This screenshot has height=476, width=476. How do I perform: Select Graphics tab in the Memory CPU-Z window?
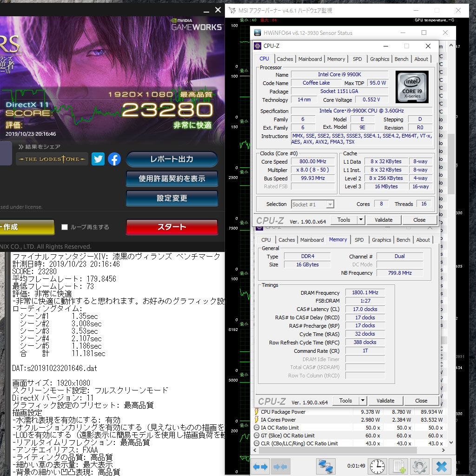(381, 240)
